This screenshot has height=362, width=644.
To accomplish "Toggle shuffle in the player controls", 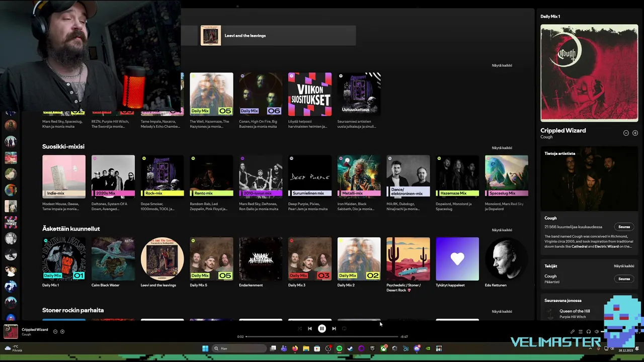I will click(x=300, y=329).
